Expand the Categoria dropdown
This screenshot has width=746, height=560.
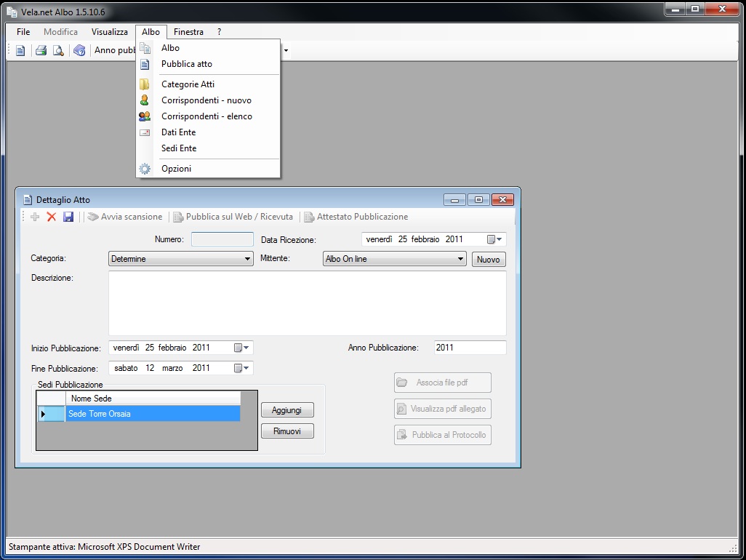[x=248, y=259]
